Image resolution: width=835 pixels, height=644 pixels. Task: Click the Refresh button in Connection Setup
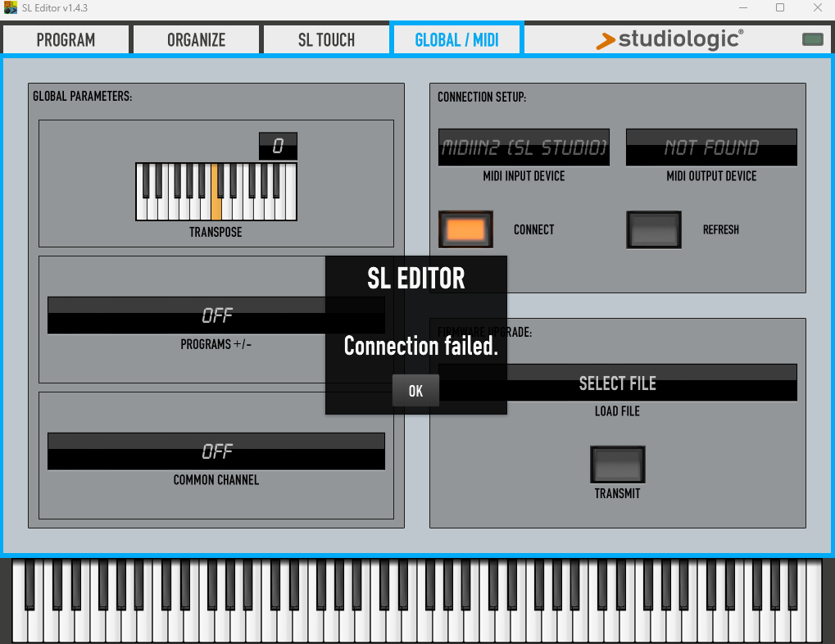coord(653,229)
